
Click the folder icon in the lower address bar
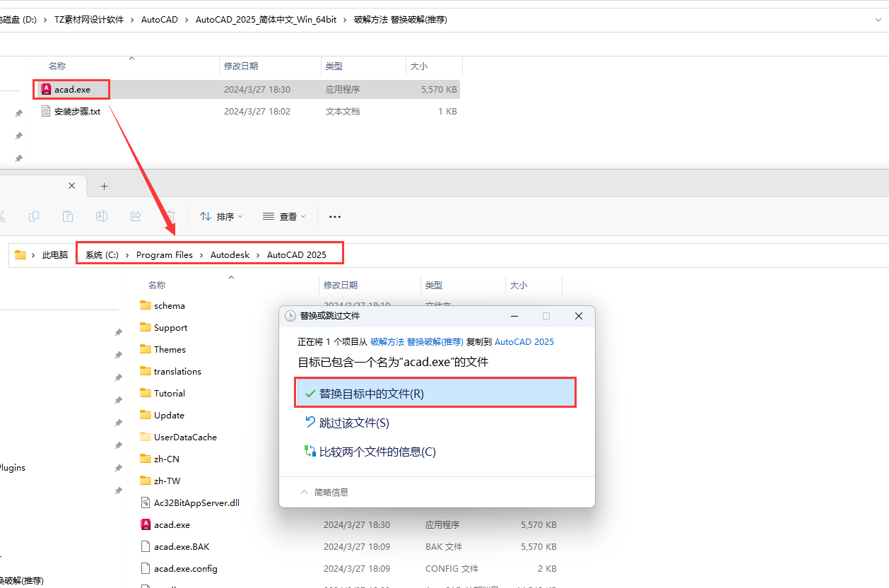click(20, 254)
